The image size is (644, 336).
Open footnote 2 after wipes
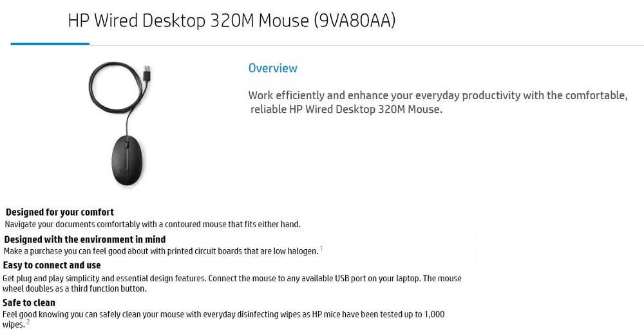(28, 322)
